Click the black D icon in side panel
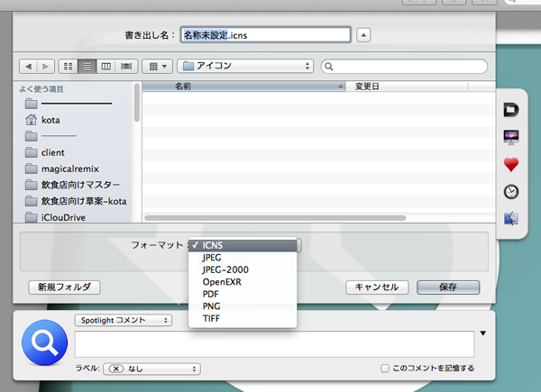 coord(511,110)
